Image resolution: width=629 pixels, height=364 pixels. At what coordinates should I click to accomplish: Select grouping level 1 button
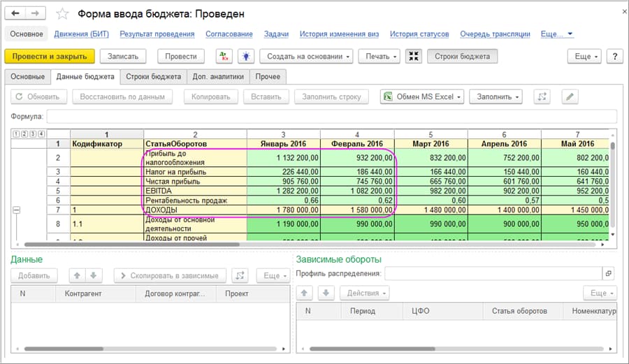[16, 134]
